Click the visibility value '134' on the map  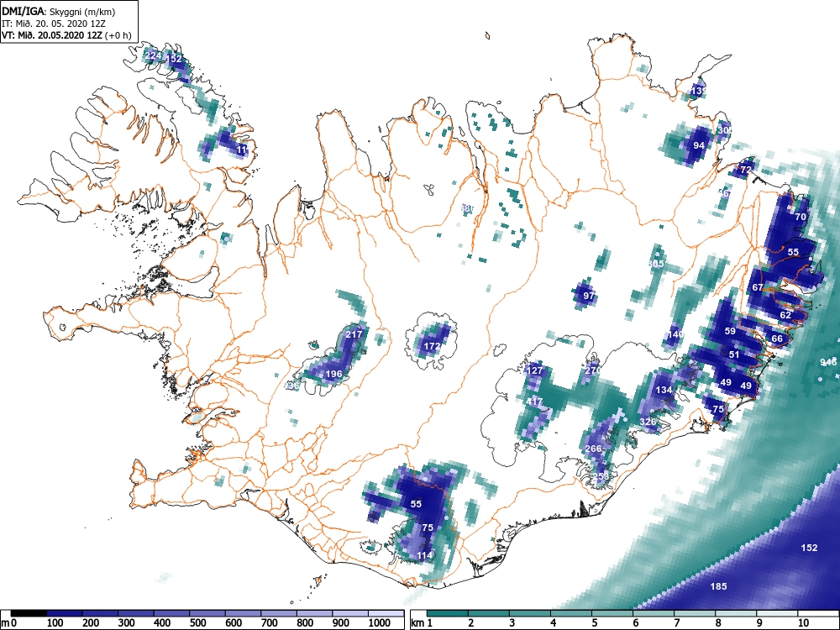664,390
